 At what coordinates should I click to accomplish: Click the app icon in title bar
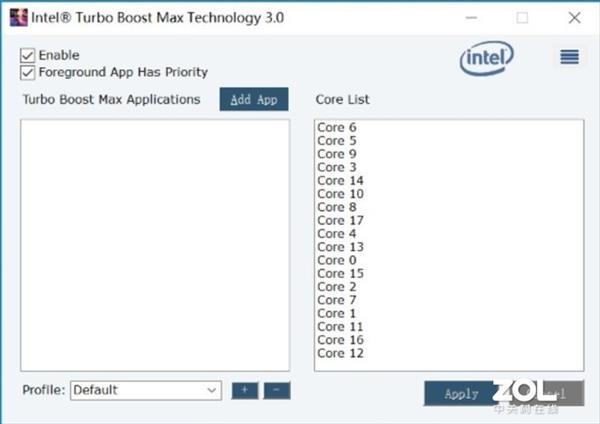pyautogui.click(x=16, y=17)
